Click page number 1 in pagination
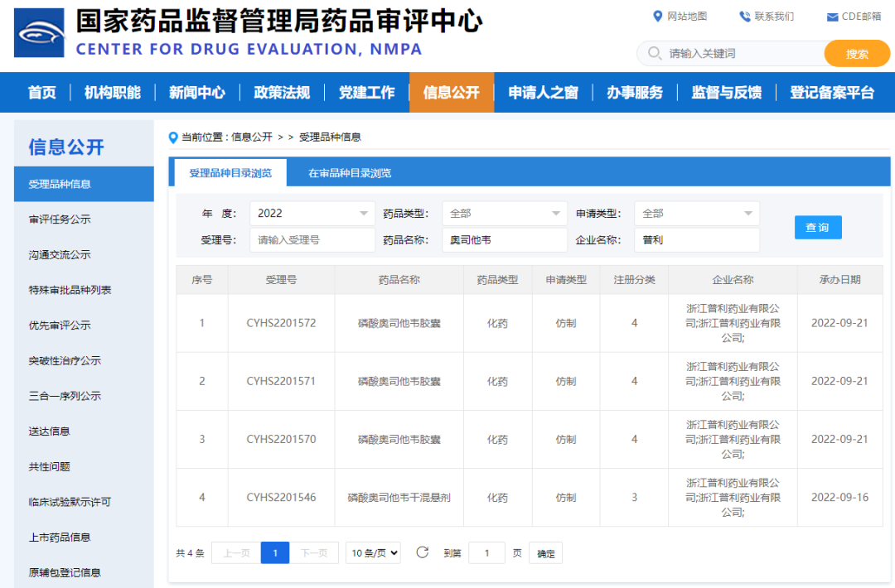The image size is (895, 588). [275, 552]
